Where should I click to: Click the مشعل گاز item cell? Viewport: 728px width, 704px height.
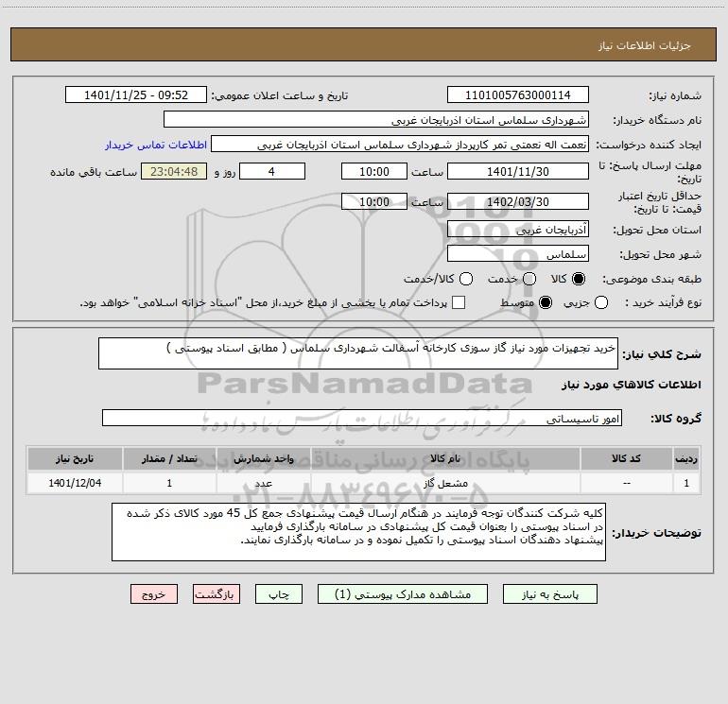[445, 483]
